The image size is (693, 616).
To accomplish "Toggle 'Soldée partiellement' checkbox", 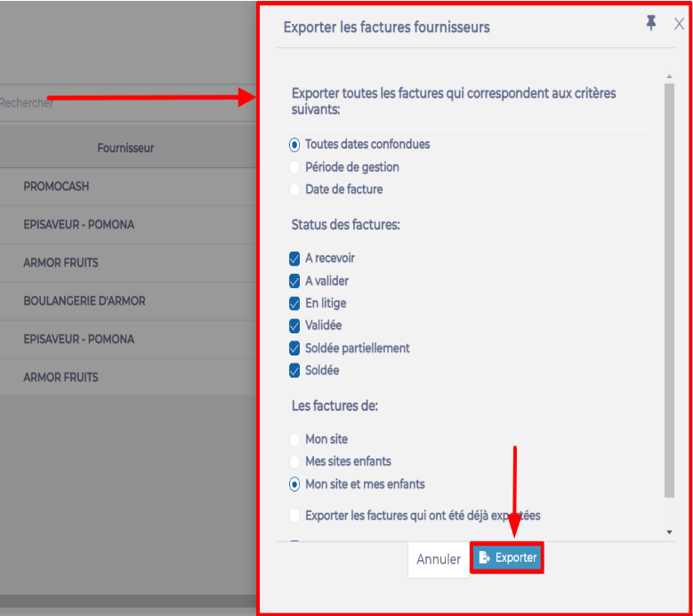I will pyautogui.click(x=294, y=348).
